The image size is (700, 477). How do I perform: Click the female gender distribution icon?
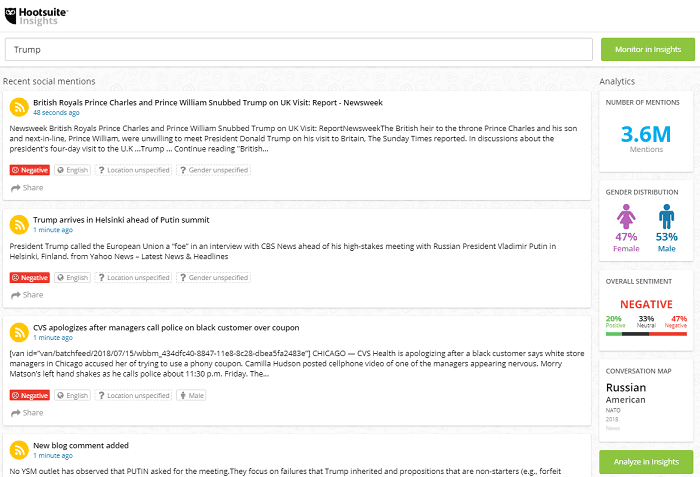point(626,216)
